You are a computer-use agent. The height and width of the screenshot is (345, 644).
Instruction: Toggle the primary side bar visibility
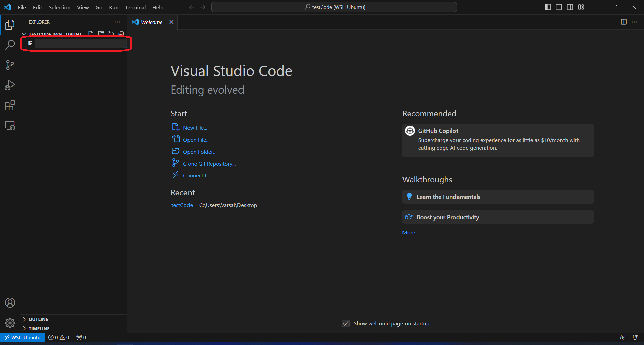548,7
